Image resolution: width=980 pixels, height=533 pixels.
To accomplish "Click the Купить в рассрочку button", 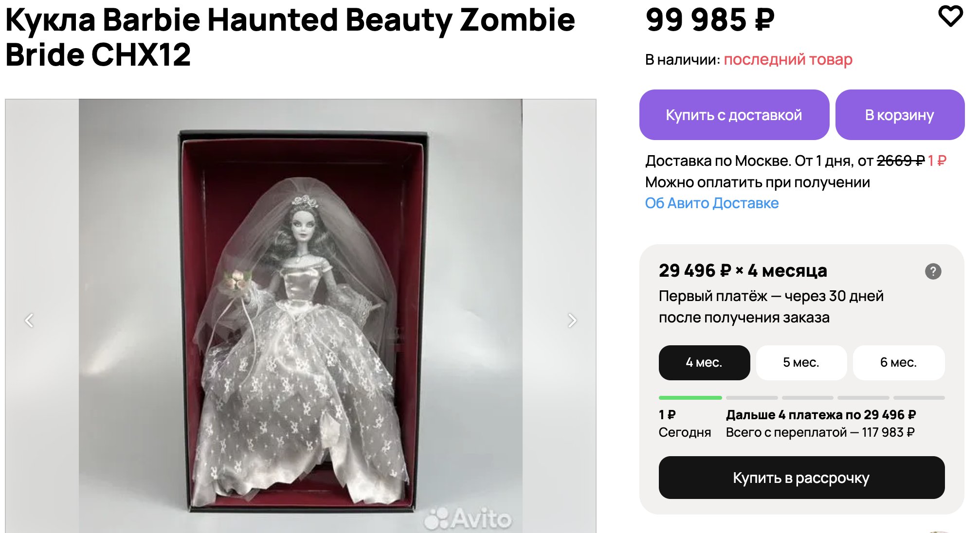I will click(x=801, y=478).
